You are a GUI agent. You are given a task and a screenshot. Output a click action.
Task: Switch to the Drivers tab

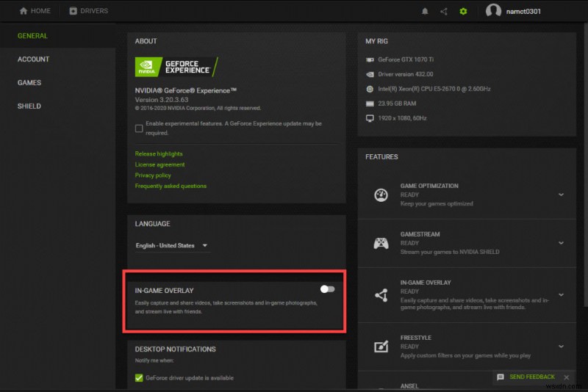coord(88,11)
